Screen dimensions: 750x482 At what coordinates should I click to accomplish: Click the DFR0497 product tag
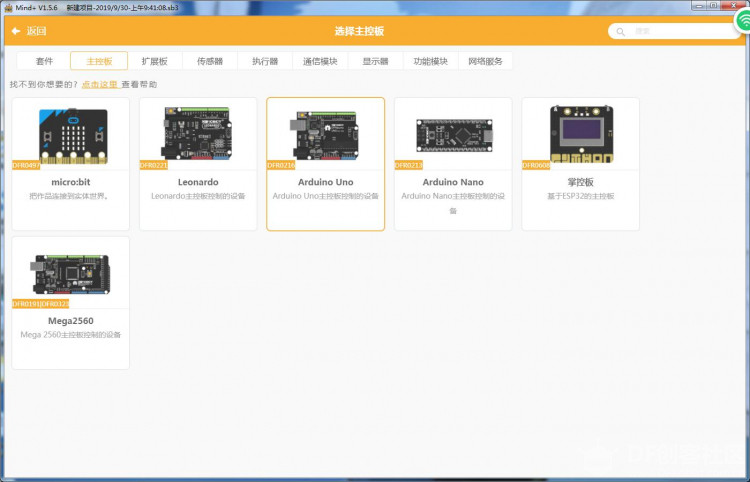point(26,165)
